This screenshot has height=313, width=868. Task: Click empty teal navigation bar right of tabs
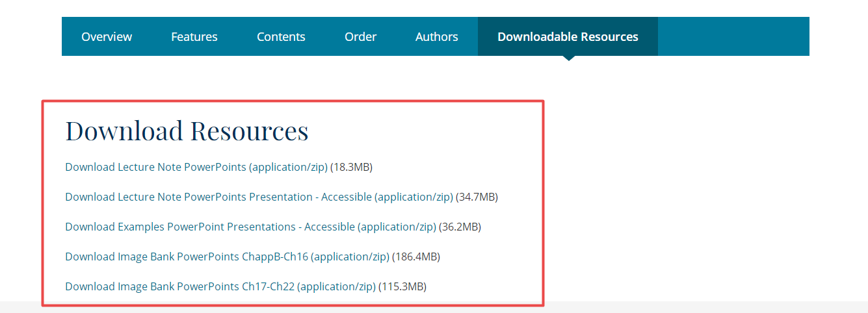tap(733, 36)
